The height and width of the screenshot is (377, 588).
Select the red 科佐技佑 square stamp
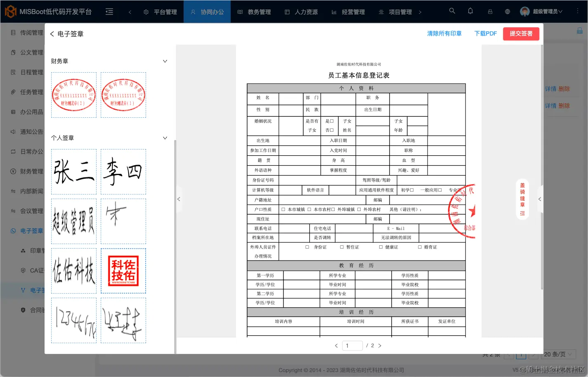point(123,271)
